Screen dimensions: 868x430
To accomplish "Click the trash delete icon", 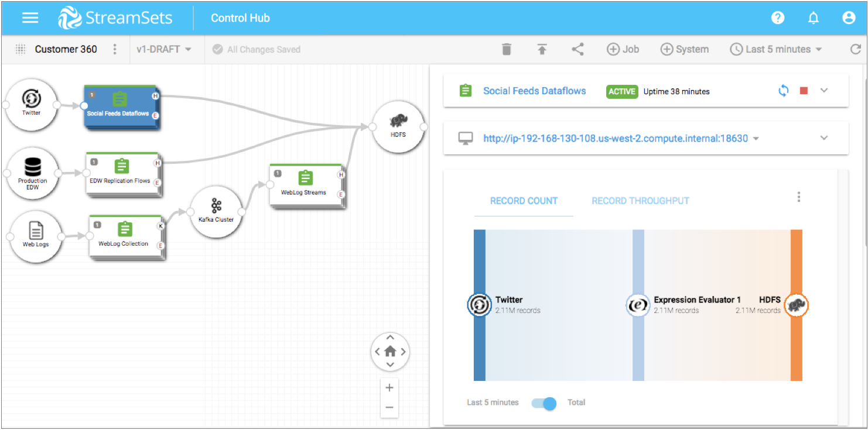I will pos(507,50).
